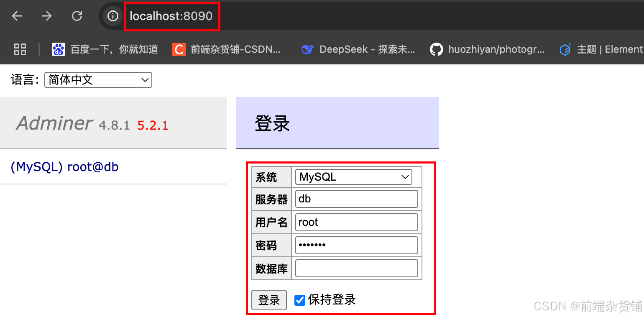Reload the page with the refresh icon
Viewport: 644px width, 317px height.
tap(77, 16)
